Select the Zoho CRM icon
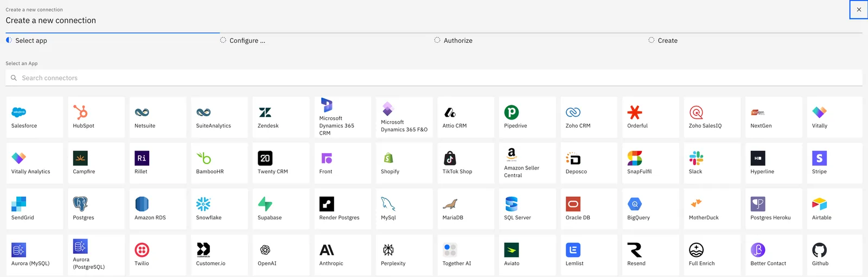This screenshot has width=868, height=277. tap(573, 112)
